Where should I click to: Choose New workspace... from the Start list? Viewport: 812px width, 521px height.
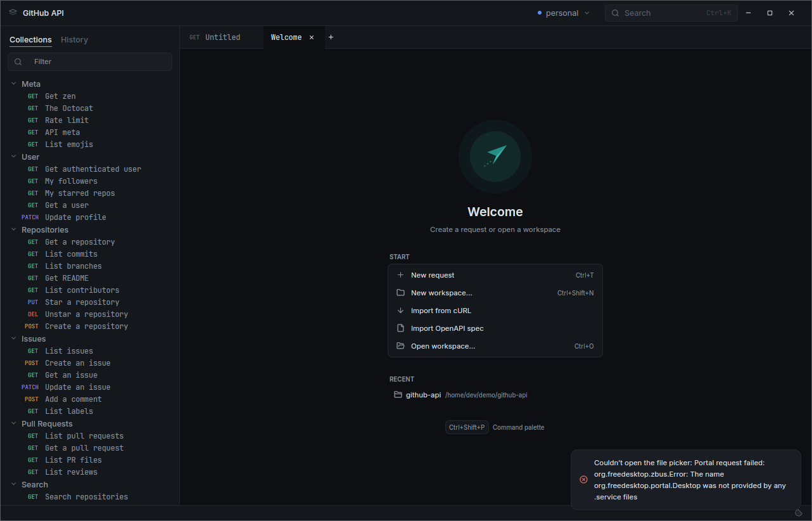tap(495, 293)
